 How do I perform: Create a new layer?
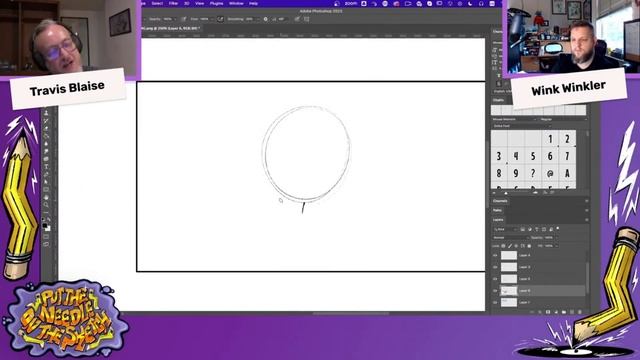[572, 312]
